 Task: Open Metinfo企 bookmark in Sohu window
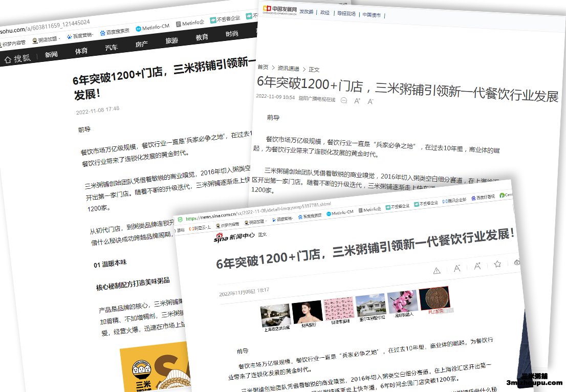coord(190,24)
